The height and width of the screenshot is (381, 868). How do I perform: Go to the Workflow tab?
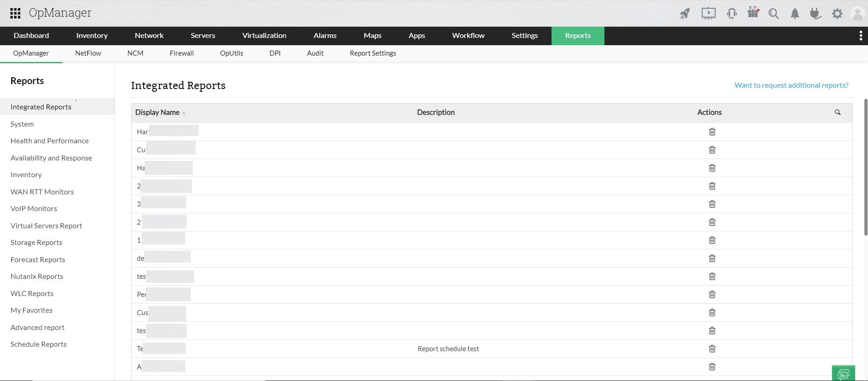coord(468,36)
